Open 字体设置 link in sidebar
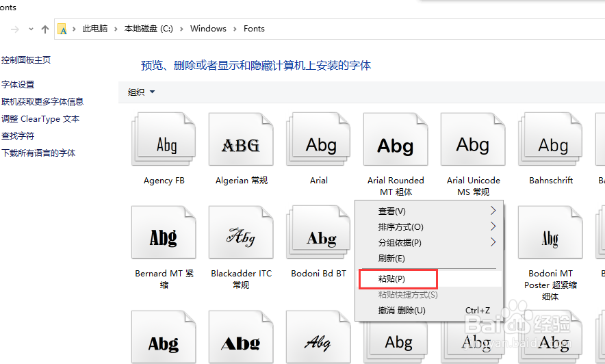The height and width of the screenshot is (364, 605). click(x=18, y=84)
